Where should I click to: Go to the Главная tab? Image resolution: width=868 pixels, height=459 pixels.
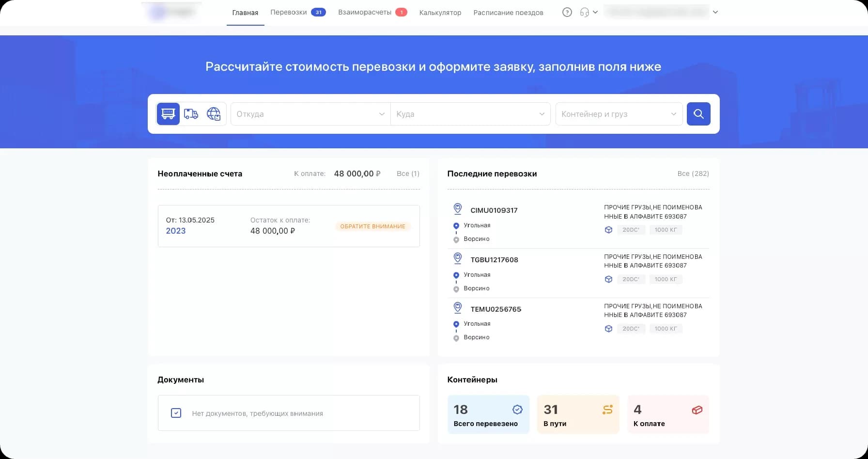245,13
